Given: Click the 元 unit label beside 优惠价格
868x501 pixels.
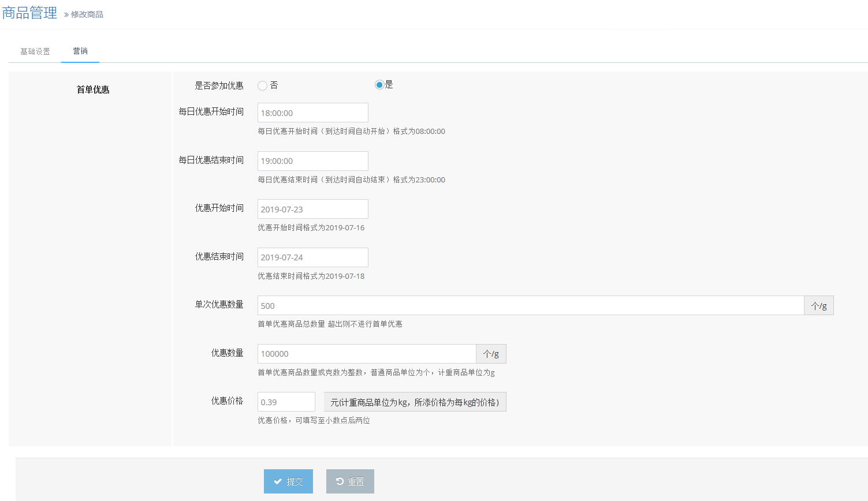Looking at the screenshot, I should [x=415, y=402].
